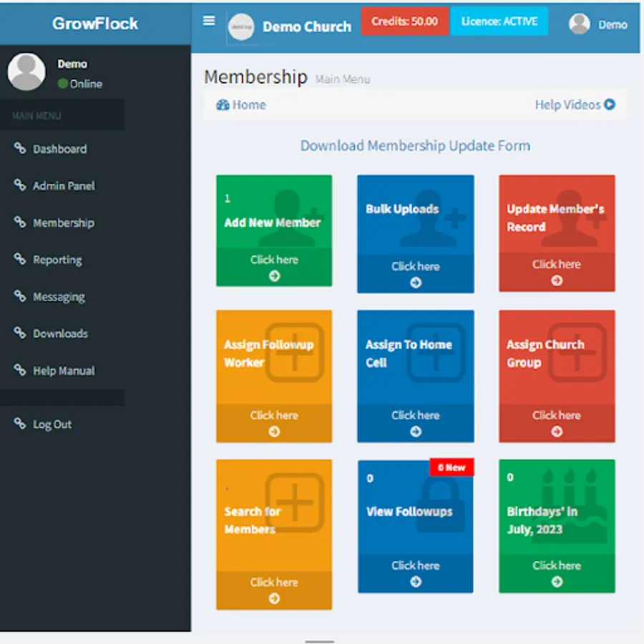644x644 pixels.
Task: Click the red Credits: 50.00 button
Action: click(x=404, y=21)
